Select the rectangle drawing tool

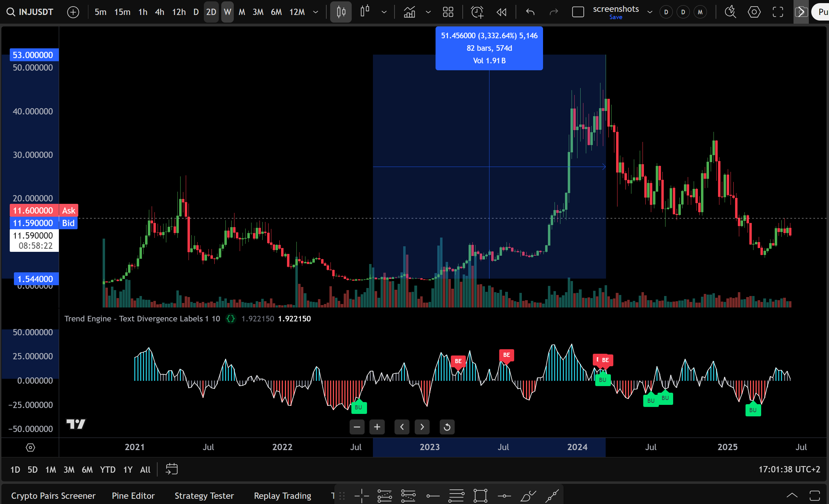(x=480, y=496)
